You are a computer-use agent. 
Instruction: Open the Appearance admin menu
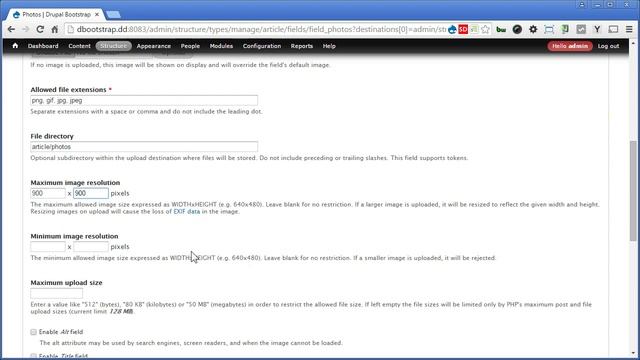pyautogui.click(x=154, y=46)
